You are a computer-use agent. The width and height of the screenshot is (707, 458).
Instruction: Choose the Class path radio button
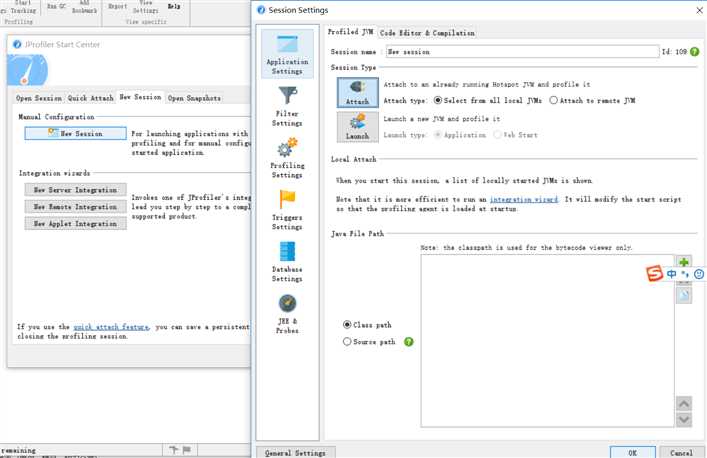point(367,325)
